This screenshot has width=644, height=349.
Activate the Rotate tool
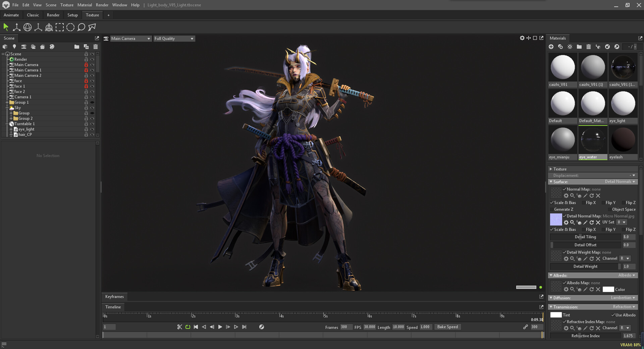pos(27,27)
